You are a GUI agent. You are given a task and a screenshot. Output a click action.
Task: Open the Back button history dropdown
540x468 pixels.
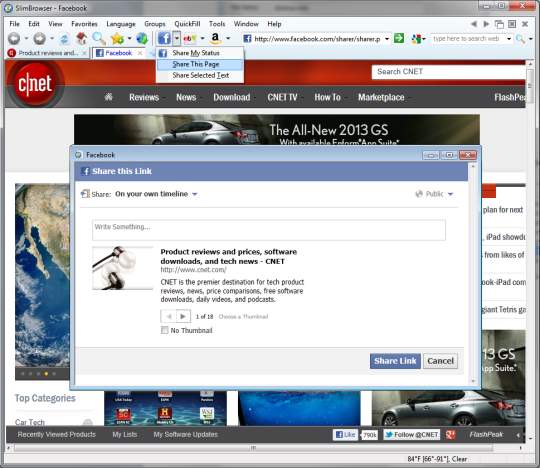(x=26, y=38)
